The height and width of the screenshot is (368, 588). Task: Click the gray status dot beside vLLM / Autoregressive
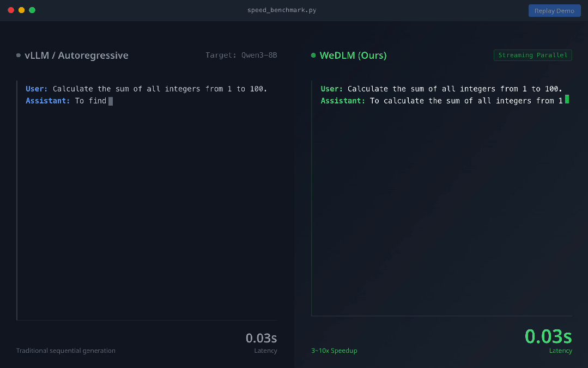click(18, 55)
